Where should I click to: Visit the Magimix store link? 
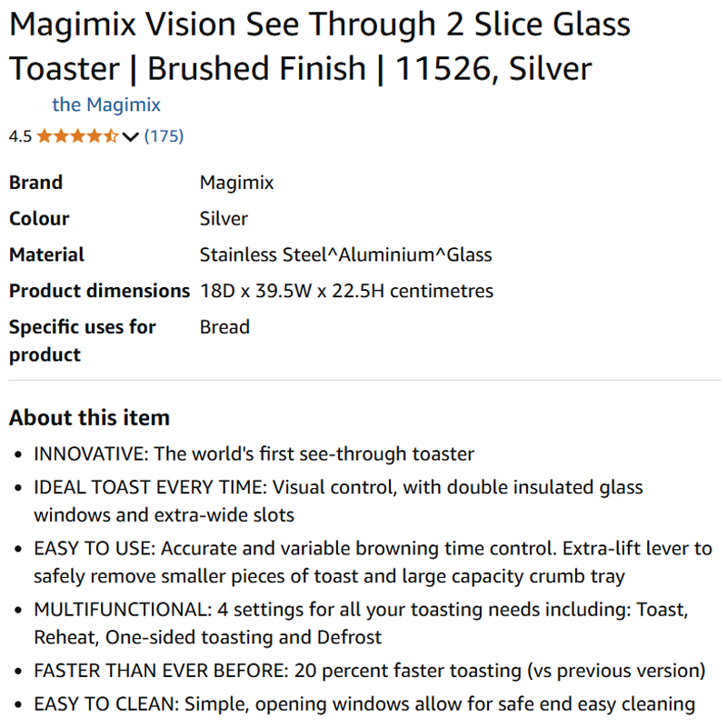(106, 105)
